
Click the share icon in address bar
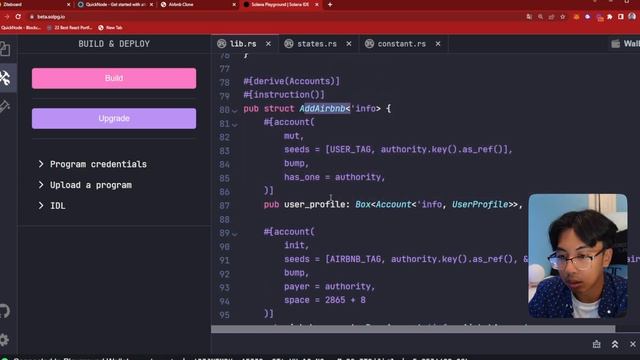pos(551,17)
